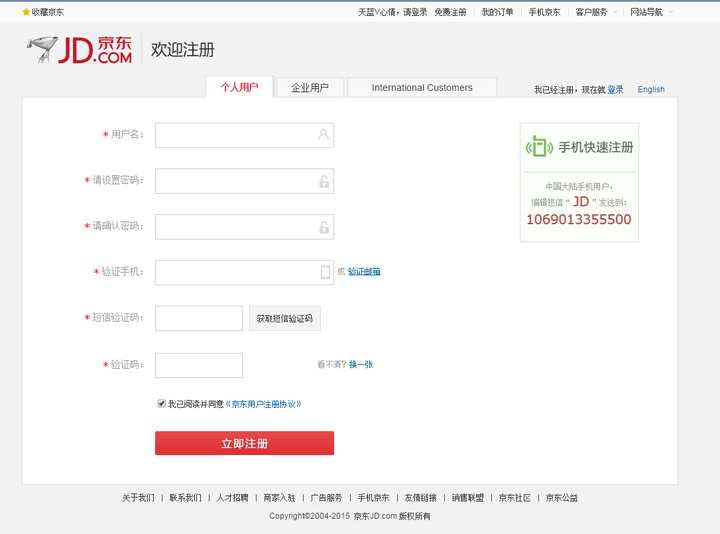Click 请登录 in top bar
The width and height of the screenshot is (720, 534).
[x=415, y=12]
